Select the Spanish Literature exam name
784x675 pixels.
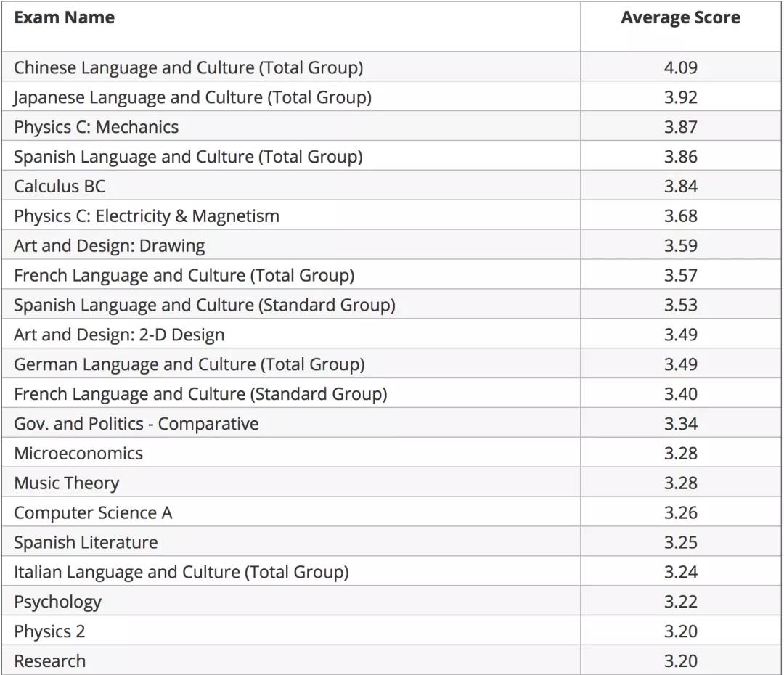86,543
